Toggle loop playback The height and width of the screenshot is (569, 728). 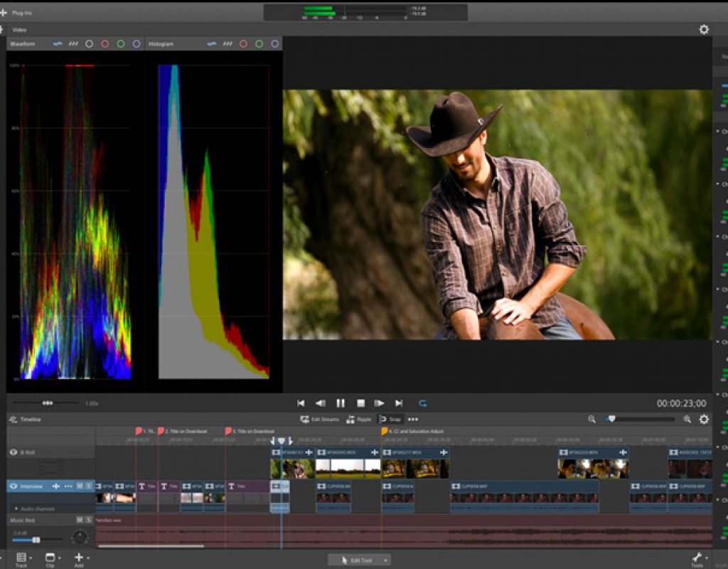[x=422, y=403]
